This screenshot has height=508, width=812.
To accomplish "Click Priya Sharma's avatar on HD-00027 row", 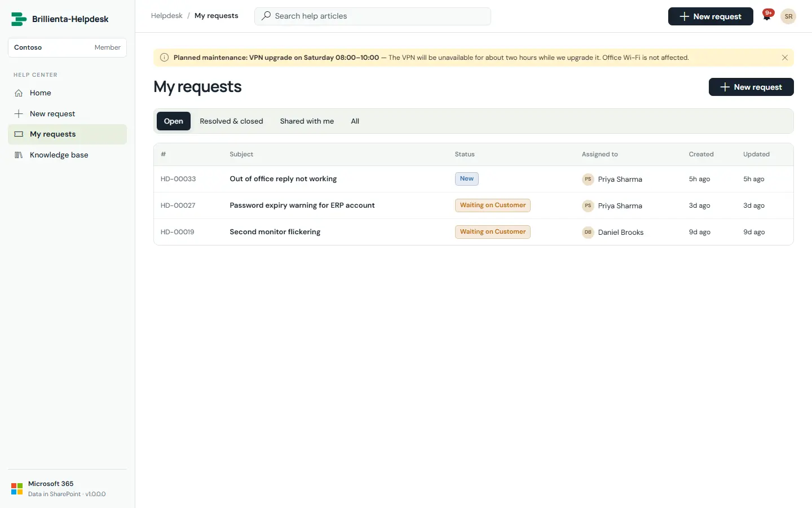I will [x=588, y=205].
